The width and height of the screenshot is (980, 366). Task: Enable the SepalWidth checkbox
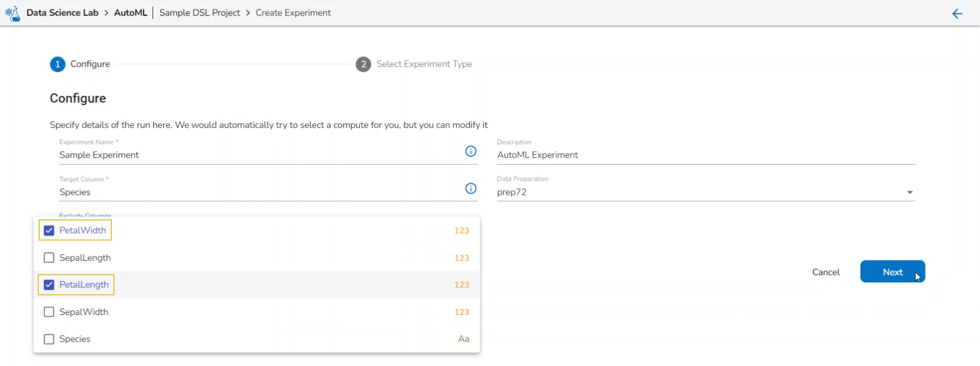[49, 312]
